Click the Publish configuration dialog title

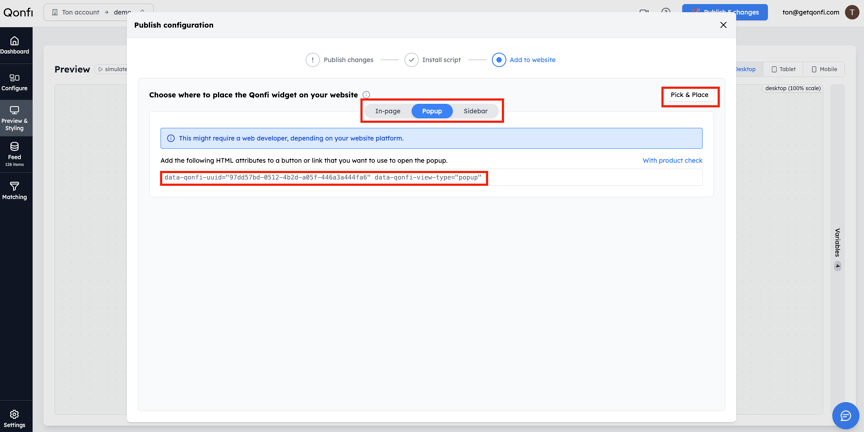174,25
